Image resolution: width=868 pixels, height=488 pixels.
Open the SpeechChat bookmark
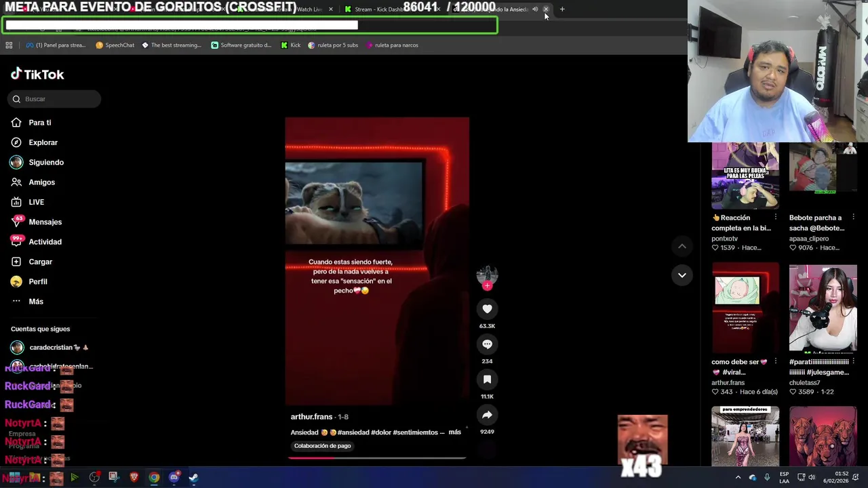[x=115, y=45]
